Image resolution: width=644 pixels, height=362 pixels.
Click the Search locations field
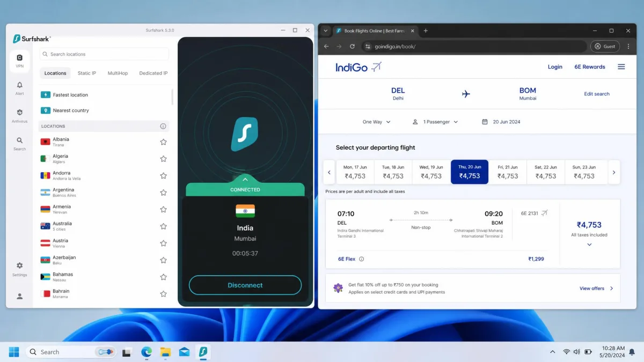(x=104, y=54)
